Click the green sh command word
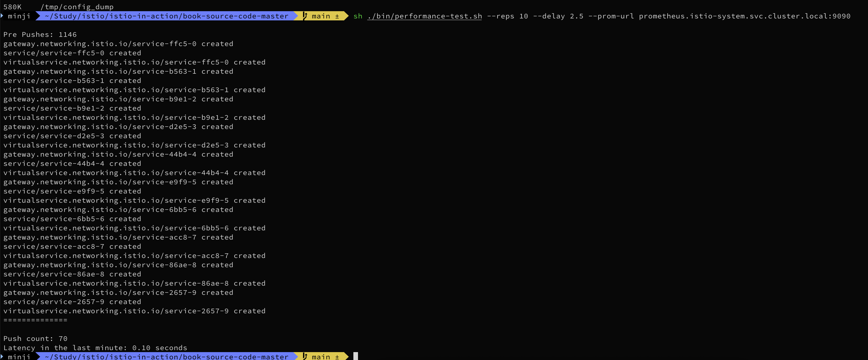Image resolution: width=868 pixels, height=360 pixels. 358,16
